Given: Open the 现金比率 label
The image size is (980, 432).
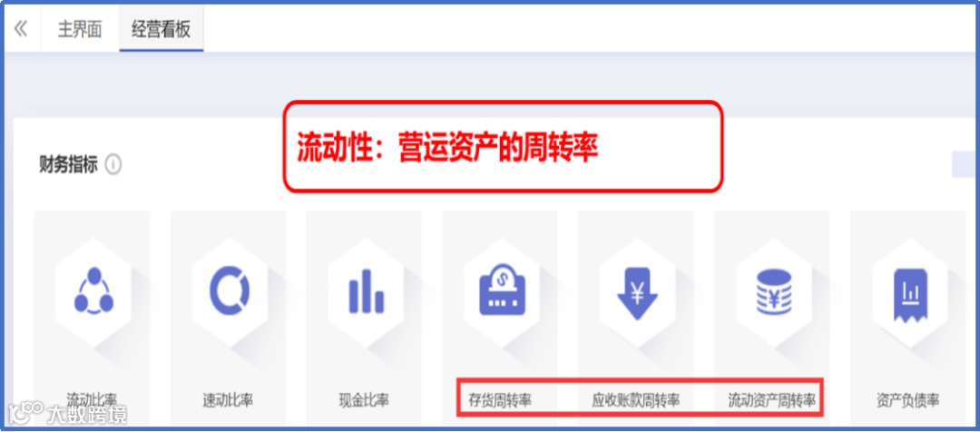Looking at the screenshot, I should click(364, 400).
